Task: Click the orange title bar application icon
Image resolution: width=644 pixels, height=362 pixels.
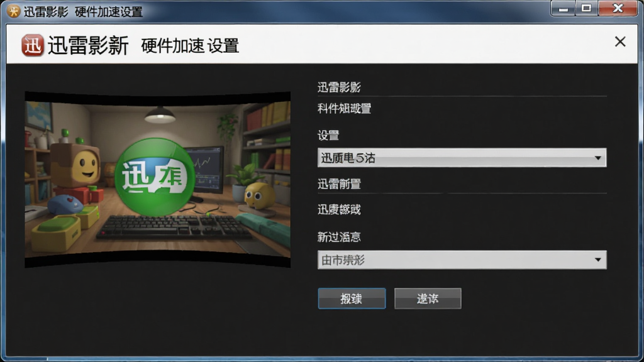Action: (14, 11)
